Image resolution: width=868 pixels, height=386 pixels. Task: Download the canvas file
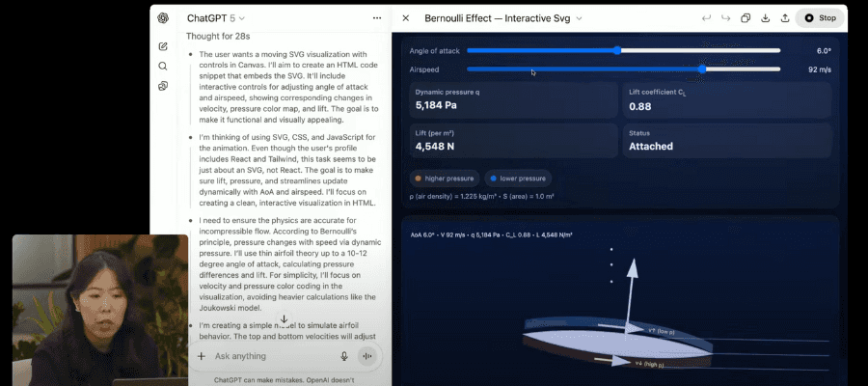pyautogui.click(x=766, y=18)
